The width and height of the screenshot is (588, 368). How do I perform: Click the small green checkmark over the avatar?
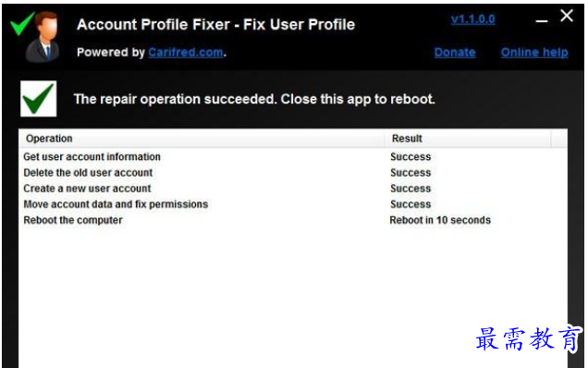tap(22, 24)
